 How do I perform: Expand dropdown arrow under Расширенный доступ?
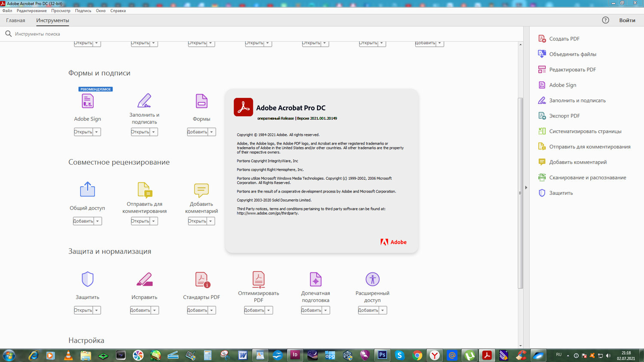(x=383, y=310)
